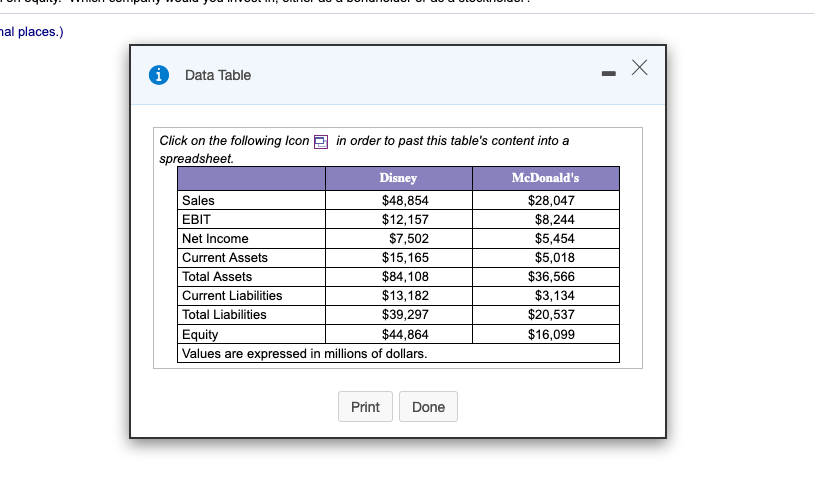The height and width of the screenshot is (485, 814).
Task: Click McDonald's current liabilities $3,134
Action: [x=554, y=295]
